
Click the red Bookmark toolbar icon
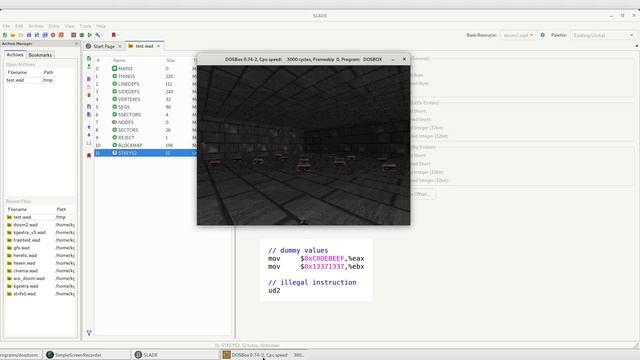coord(113,35)
